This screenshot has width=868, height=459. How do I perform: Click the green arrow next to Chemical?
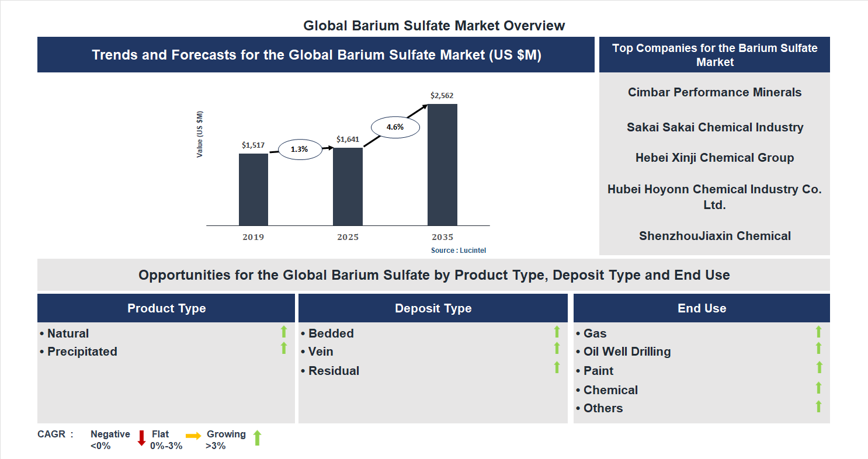[x=818, y=388]
